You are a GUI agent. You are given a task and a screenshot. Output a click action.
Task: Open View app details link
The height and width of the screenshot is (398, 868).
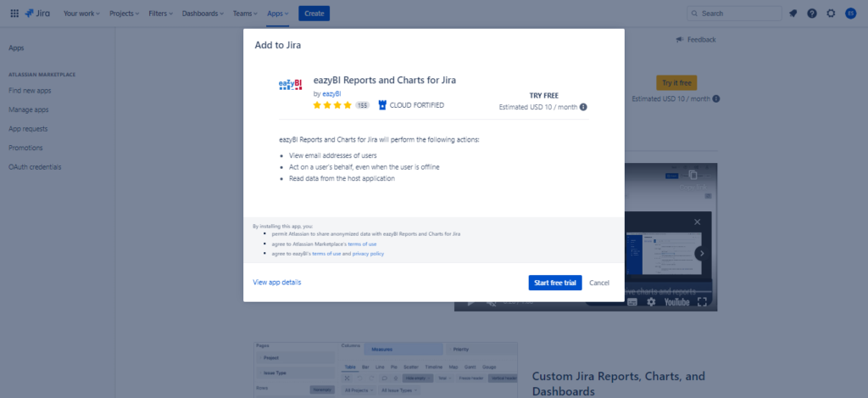tap(277, 282)
